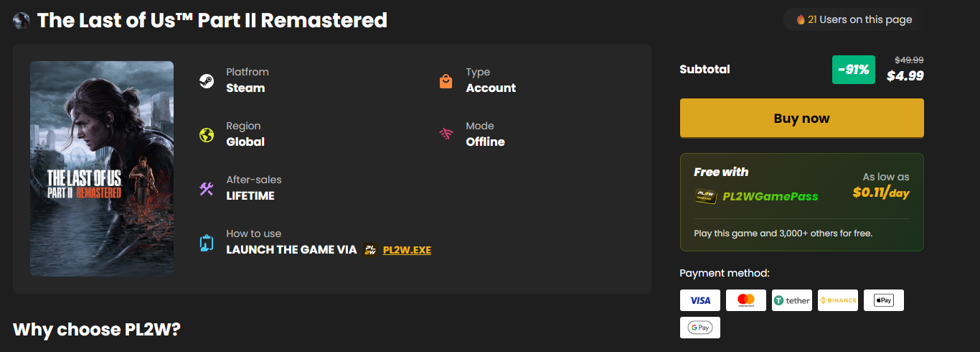Click the Offline mode wifi icon
980x352 pixels.
(446, 134)
